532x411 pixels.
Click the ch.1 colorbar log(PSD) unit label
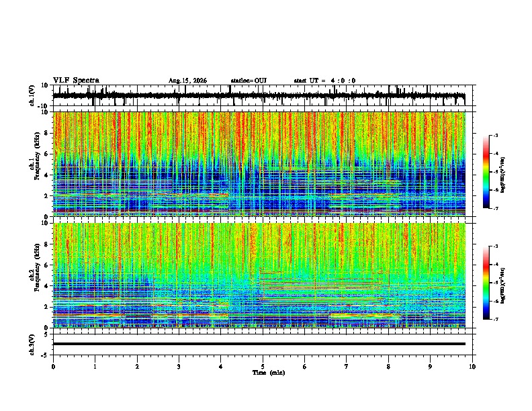[502, 175]
